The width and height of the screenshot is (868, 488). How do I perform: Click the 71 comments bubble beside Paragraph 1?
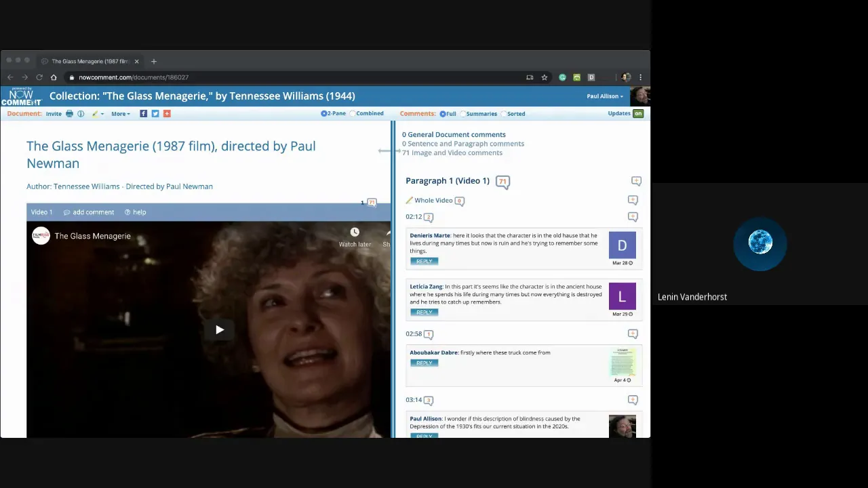click(502, 182)
